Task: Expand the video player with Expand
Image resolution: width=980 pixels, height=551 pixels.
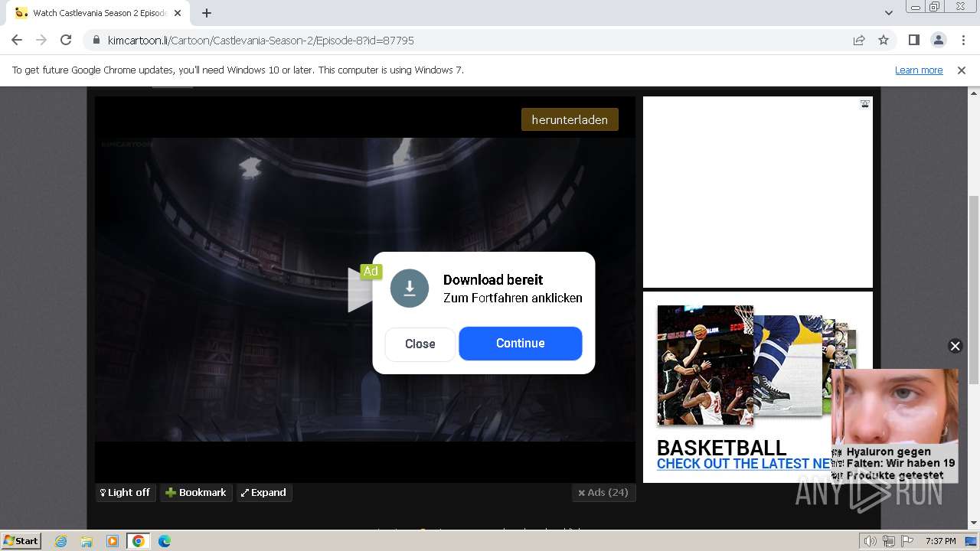Action: 263,493
